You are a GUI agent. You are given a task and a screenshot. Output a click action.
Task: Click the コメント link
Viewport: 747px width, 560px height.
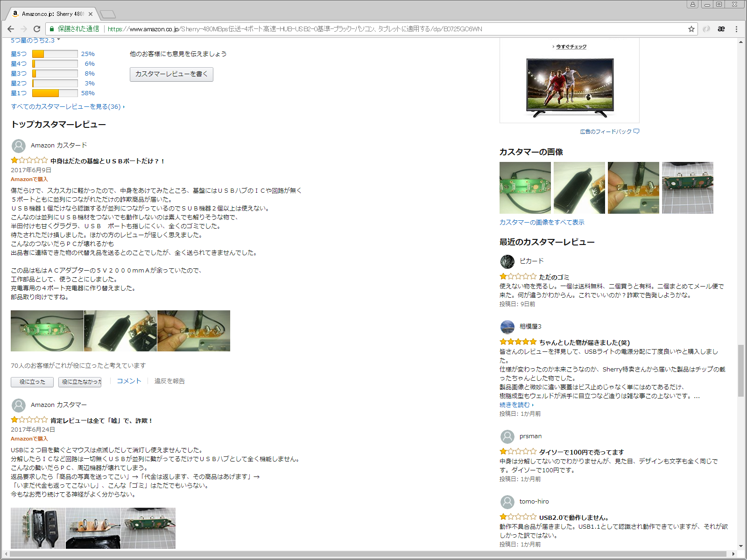[x=129, y=381]
